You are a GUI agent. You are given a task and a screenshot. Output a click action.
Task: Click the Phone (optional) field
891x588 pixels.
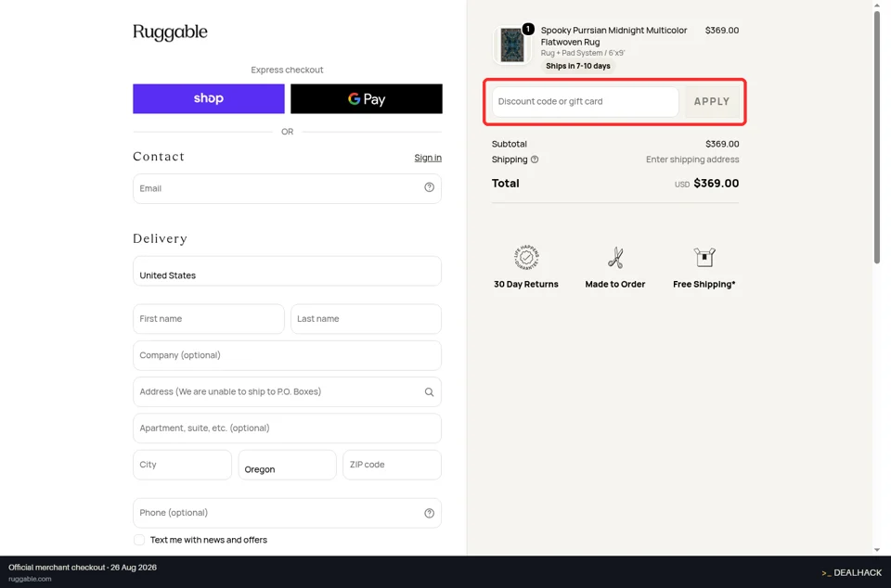point(287,513)
